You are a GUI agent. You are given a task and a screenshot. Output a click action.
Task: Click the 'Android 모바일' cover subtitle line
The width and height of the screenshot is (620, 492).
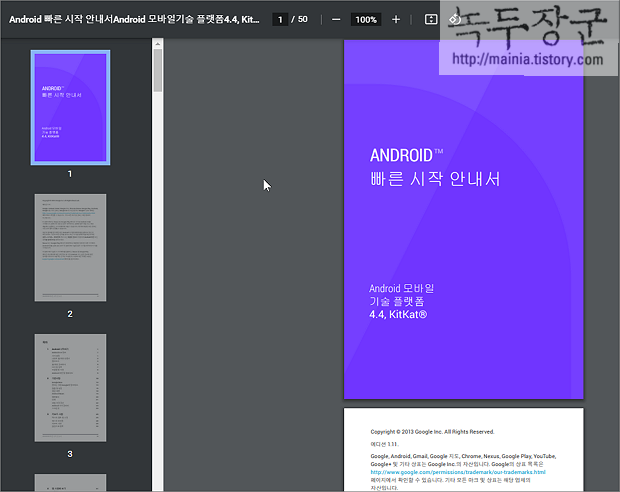click(x=401, y=288)
